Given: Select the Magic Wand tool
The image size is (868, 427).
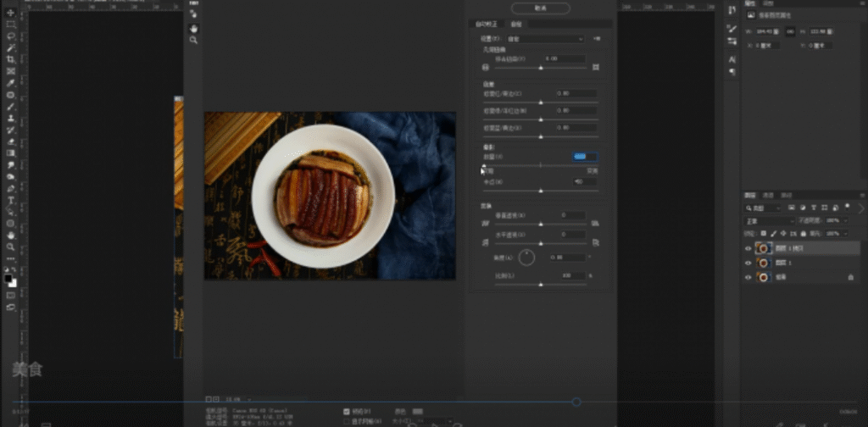Looking at the screenshot, I should coord(10,47).
